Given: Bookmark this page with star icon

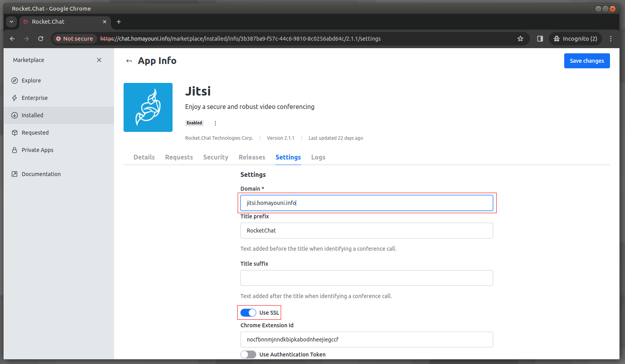Looking at the screenshot, I should (x=520, y=39).
